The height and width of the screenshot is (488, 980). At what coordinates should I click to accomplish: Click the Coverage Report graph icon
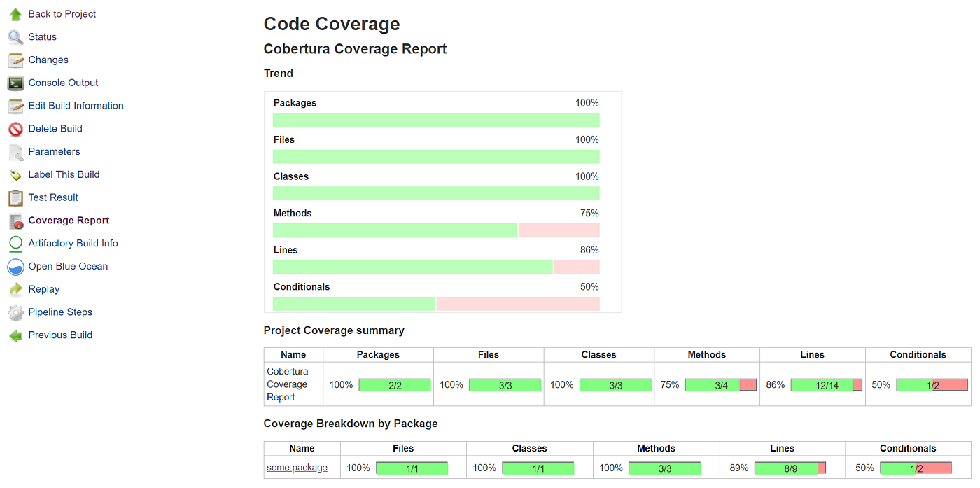point(15,221)
